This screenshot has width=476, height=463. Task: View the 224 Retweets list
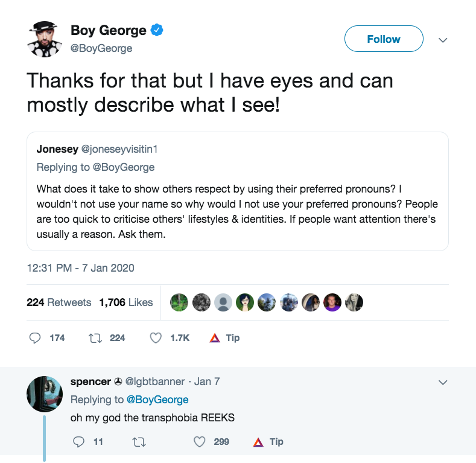point(59,302)
